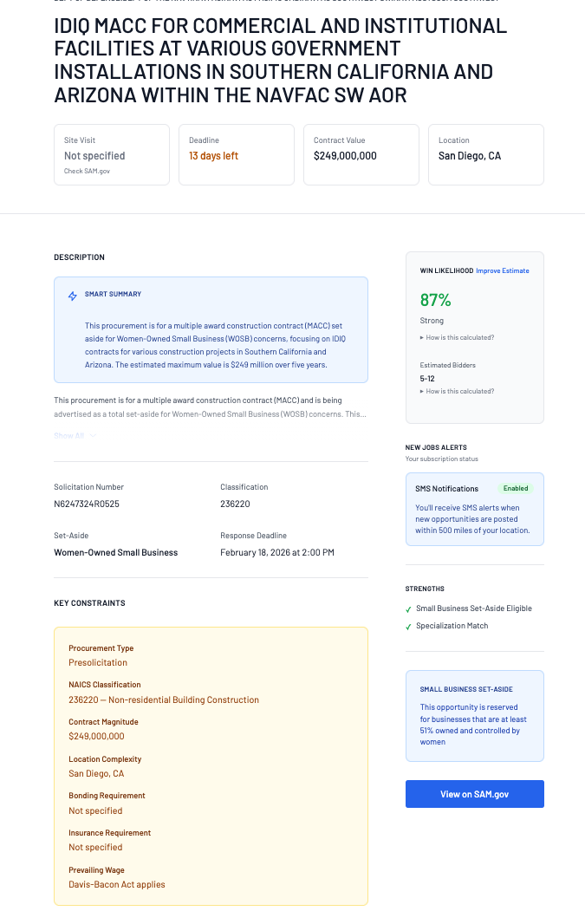This screenshot has height=924, width=585.
Task: Click the checkmark beside Small Business Set-Aside Eligible
Action: click(x=408, y=609)
